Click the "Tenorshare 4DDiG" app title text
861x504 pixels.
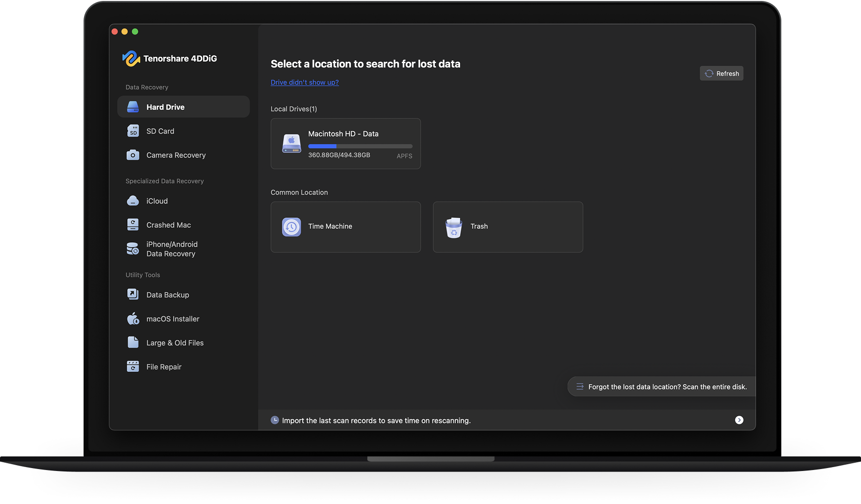(180, 58)
